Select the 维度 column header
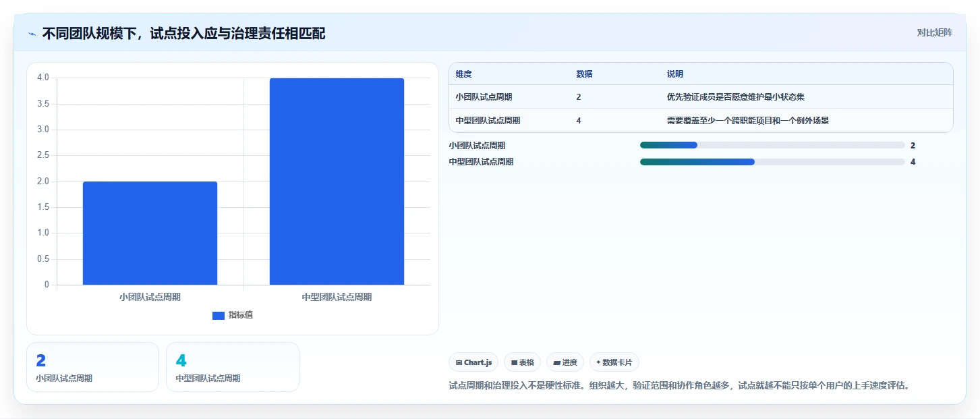 (463, 74)
